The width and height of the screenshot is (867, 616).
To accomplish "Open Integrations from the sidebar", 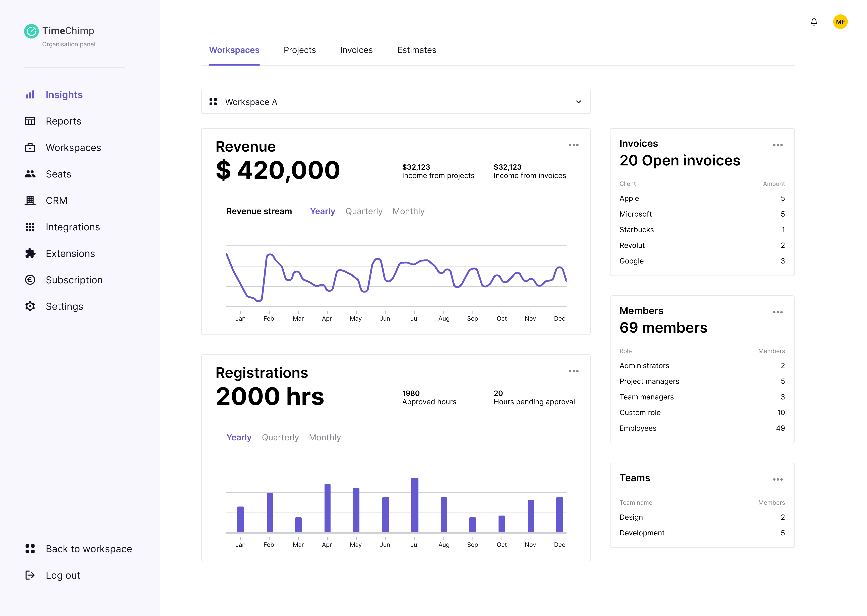I will tap(72, 227).
